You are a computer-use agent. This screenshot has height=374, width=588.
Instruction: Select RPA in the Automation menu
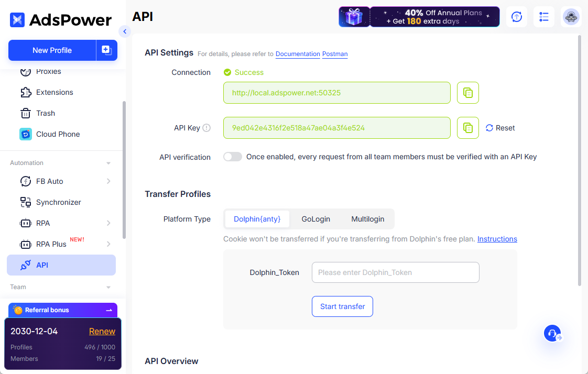(x=43, y=223)
